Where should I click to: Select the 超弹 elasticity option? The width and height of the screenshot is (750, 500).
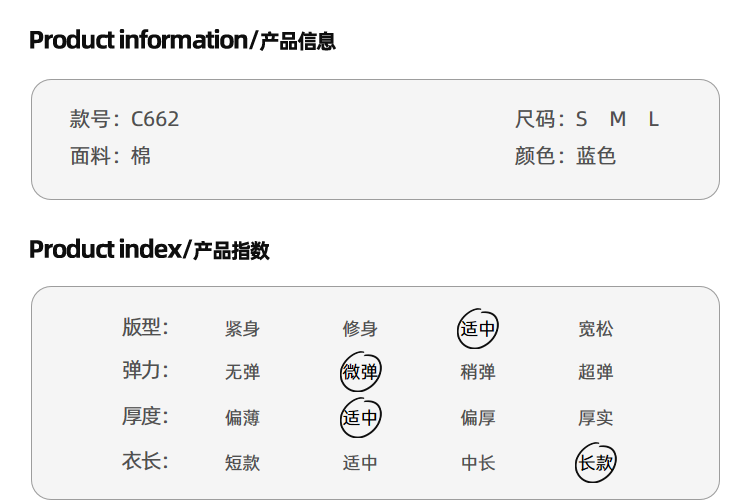[596, 373]
